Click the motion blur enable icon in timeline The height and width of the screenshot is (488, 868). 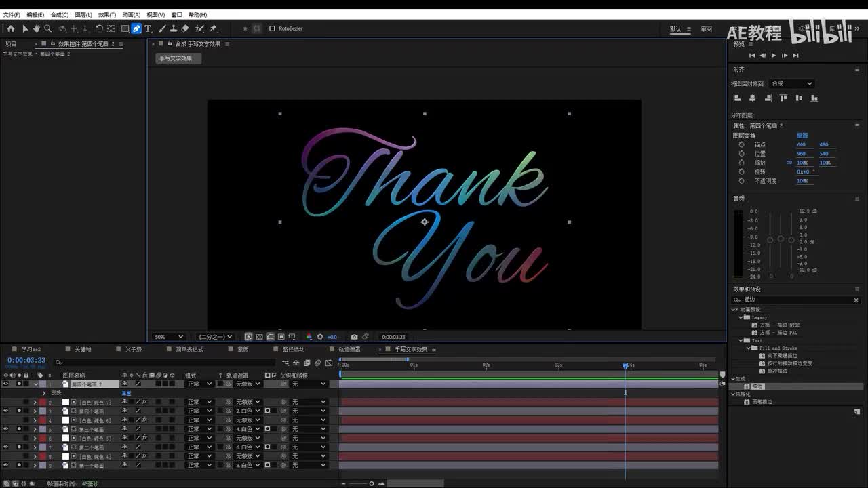click(x=317, y=363)
